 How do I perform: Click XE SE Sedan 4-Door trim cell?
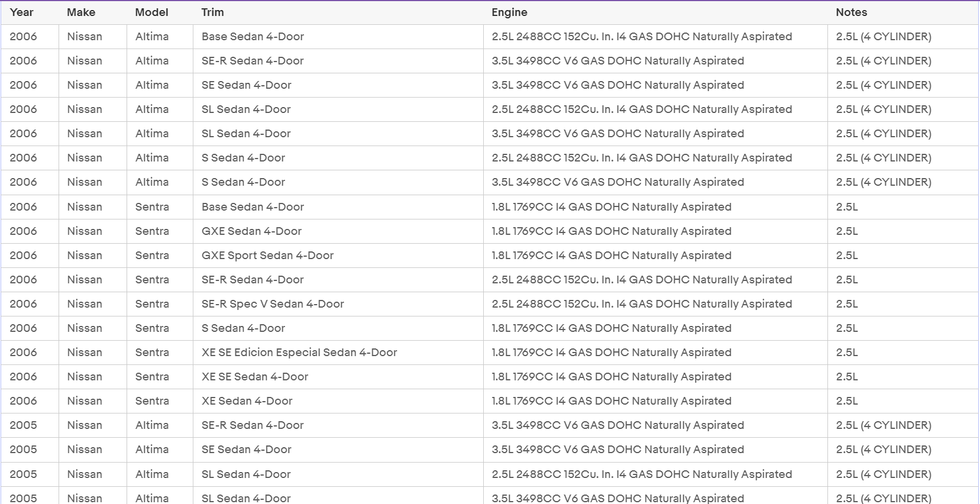(338, 377)
